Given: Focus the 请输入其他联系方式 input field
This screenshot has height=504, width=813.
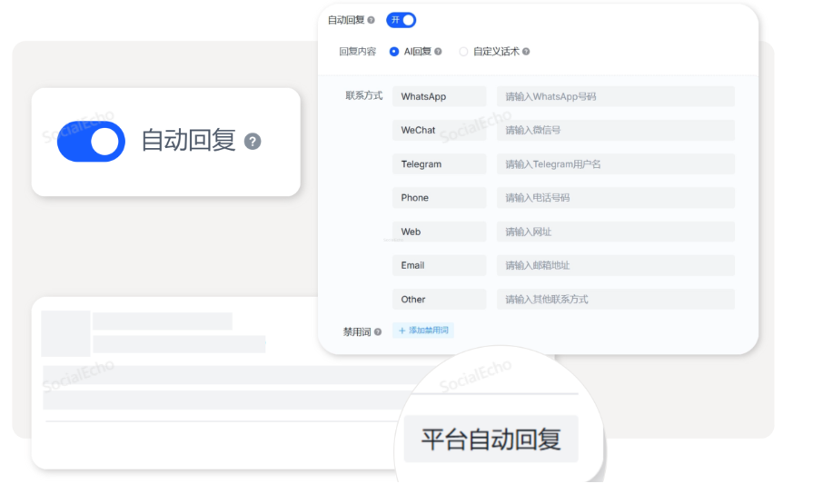Looking at the screenshot, I should (616, 299).
